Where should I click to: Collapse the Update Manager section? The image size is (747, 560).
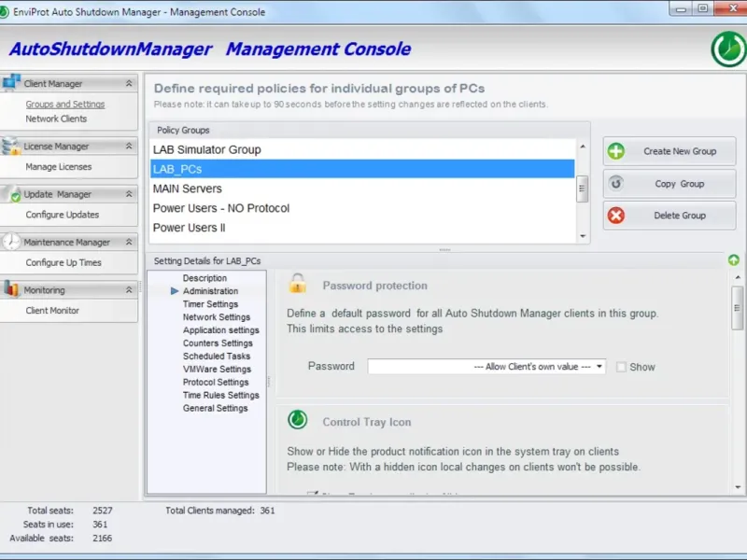click(x=129, y=194)
